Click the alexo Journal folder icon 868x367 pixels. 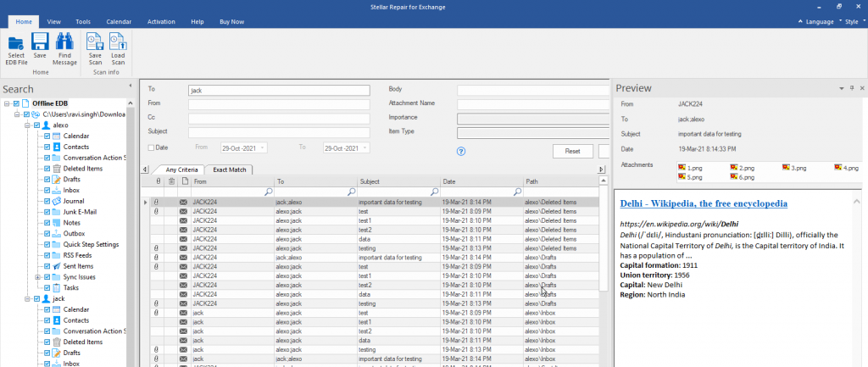tap(57, 201)
